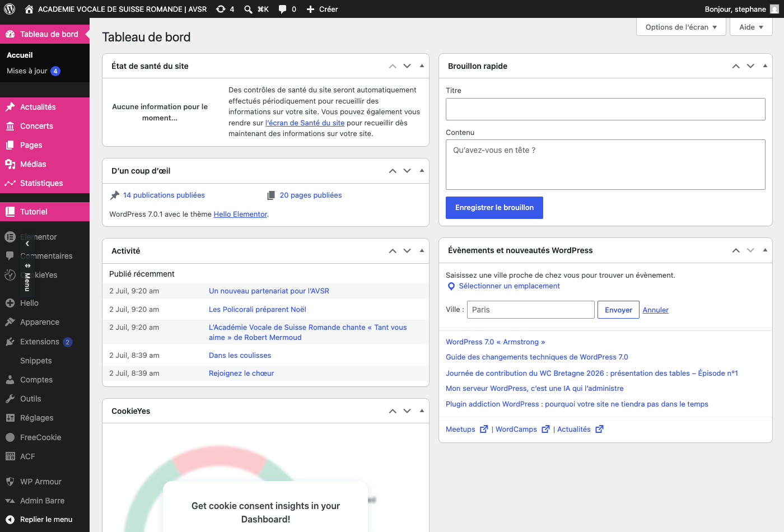Move Brouillon rapide panel down

[750, 66]
